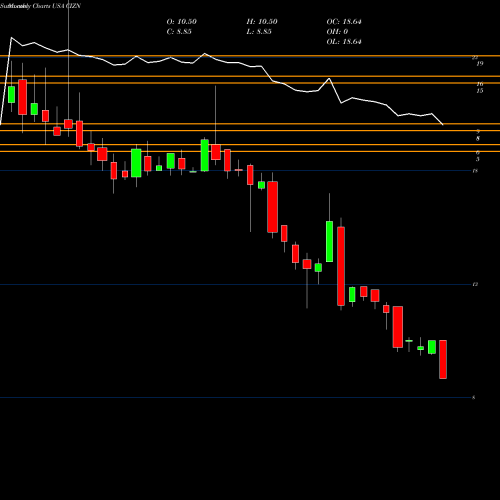The height and width of the screenshot is (500, 500).
Task: Click the end point of the white line
Action: point(443,125)
